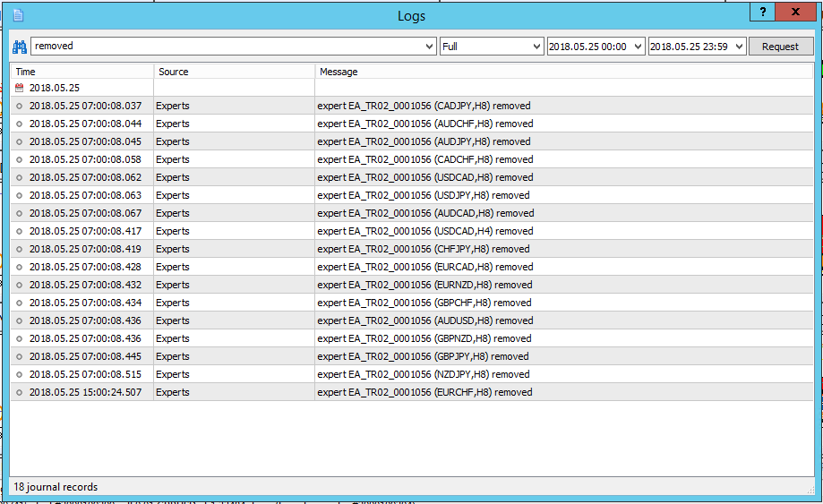
Task: Select the AUDUSD,H8 removed log entry
Action: point(412,320)
